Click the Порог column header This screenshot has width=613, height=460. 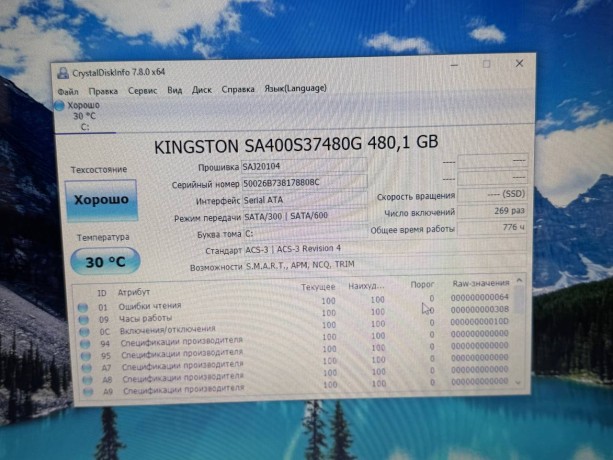422,285
